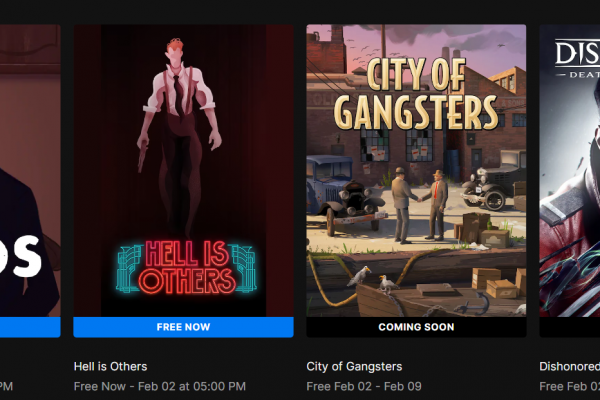
Task: Click the 'Free Now - Feb 02 at 05:00 PM' text
Action: (160, 386)
